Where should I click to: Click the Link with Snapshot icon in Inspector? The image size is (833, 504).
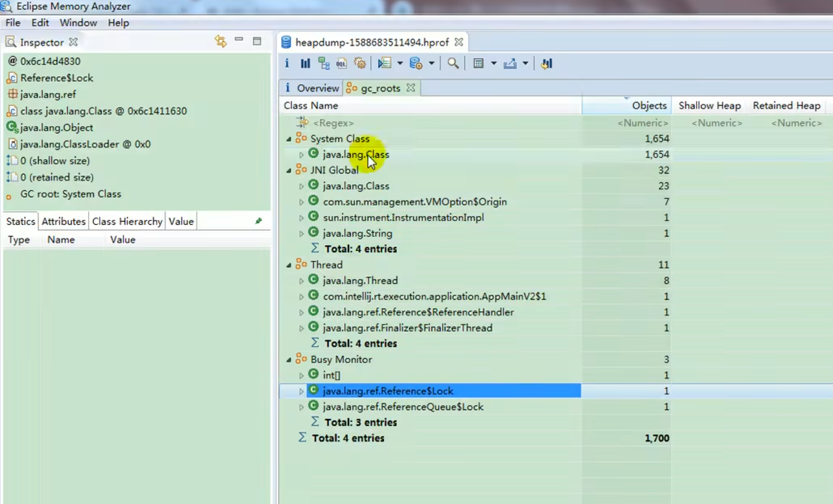pos(220,41)
